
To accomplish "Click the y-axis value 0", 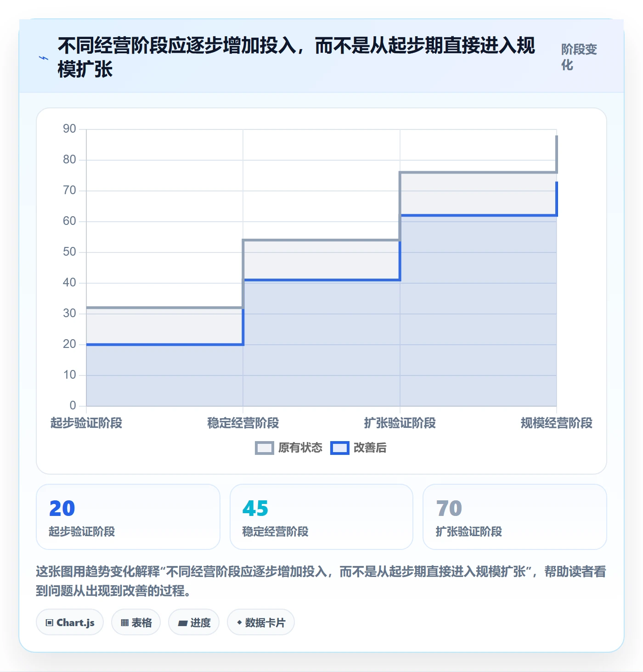I will click(73, 406).
